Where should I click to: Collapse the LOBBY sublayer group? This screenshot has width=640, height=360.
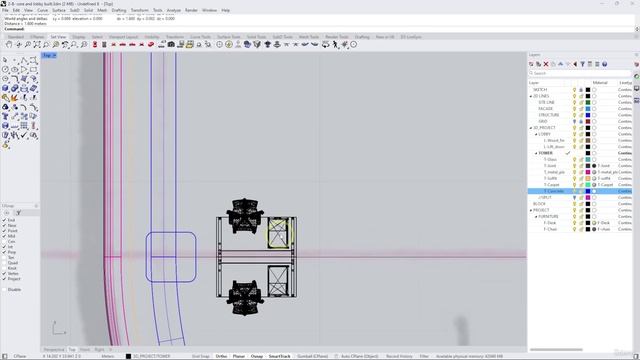[536, 134]
